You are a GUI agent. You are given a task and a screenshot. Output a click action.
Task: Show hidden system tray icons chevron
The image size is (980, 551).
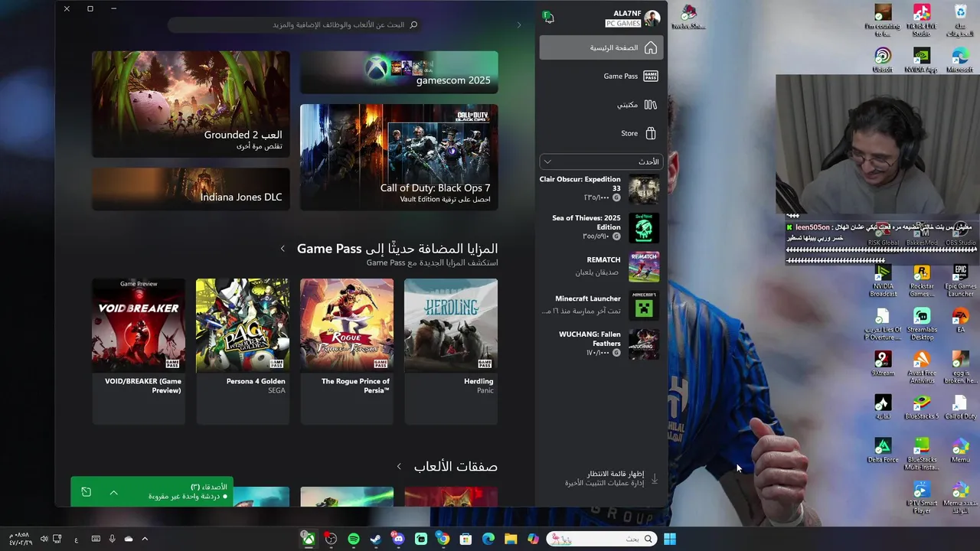(145, 539)
